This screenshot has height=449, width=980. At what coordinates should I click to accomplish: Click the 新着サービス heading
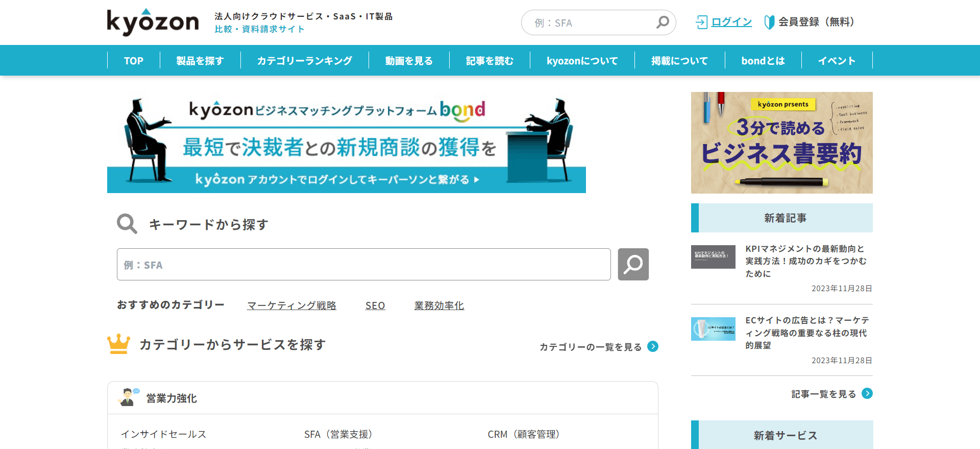click(786, 435)
